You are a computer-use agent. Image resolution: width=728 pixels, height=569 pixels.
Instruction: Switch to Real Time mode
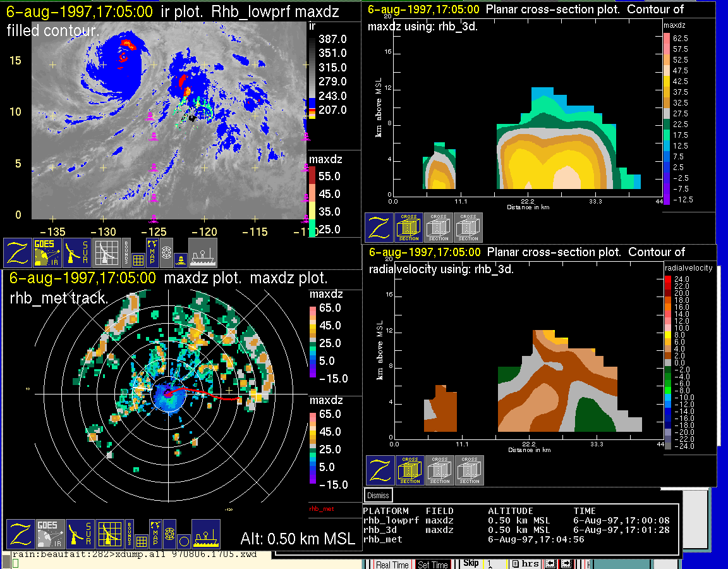(392, 565)
